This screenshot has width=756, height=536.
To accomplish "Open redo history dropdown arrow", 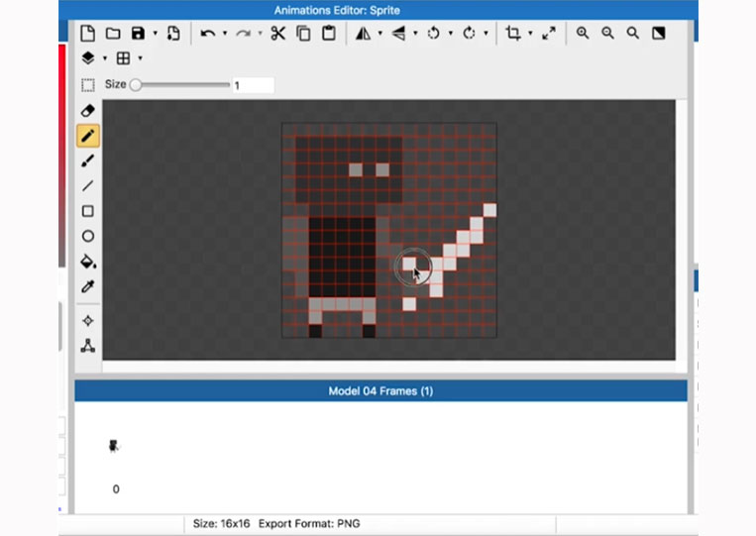I will (x=261, y=34).
